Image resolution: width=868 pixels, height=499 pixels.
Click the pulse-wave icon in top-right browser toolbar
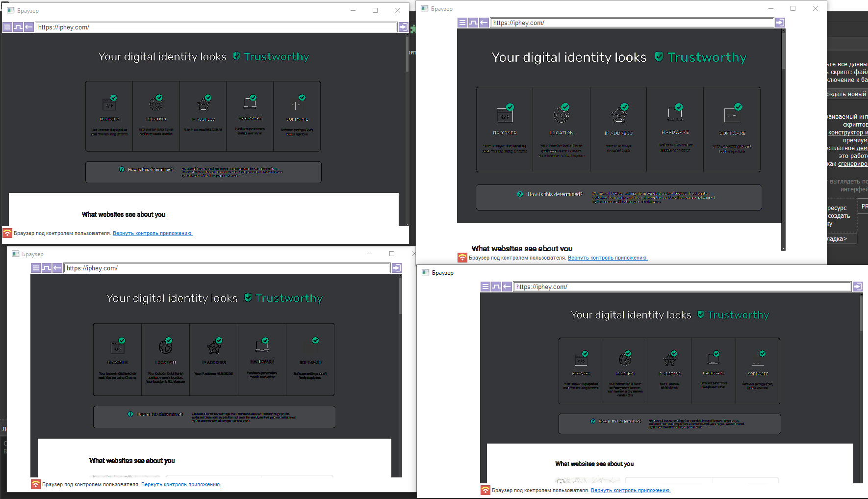473,23
